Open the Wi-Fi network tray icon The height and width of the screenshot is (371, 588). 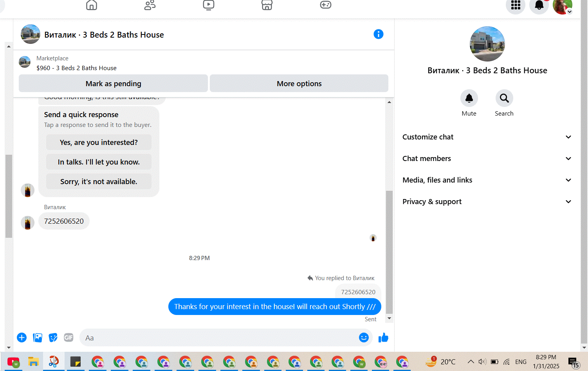click(507, 362)
